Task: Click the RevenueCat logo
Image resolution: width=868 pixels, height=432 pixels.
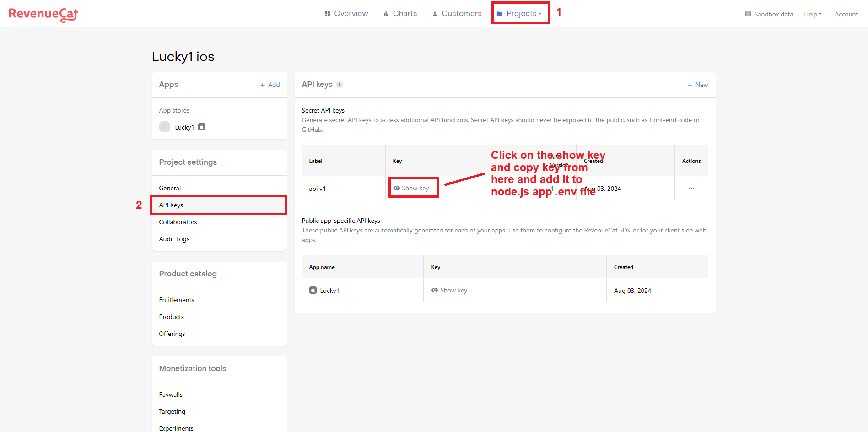Action: (x=43, y=14)
